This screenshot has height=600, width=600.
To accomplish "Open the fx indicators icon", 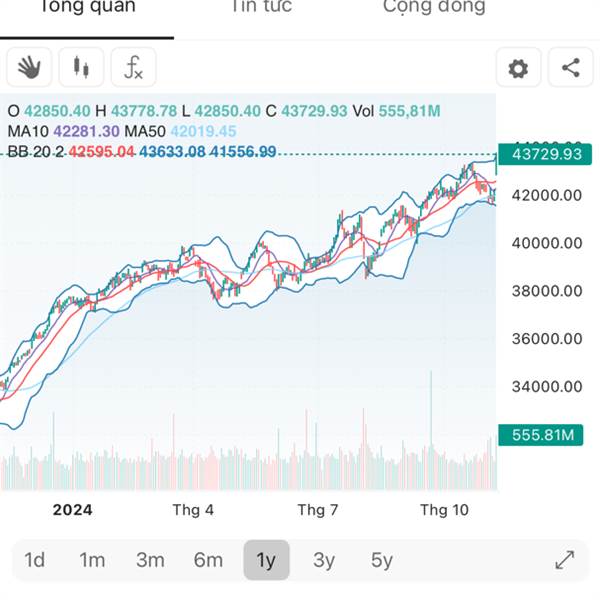I will (x=133, y=68).
